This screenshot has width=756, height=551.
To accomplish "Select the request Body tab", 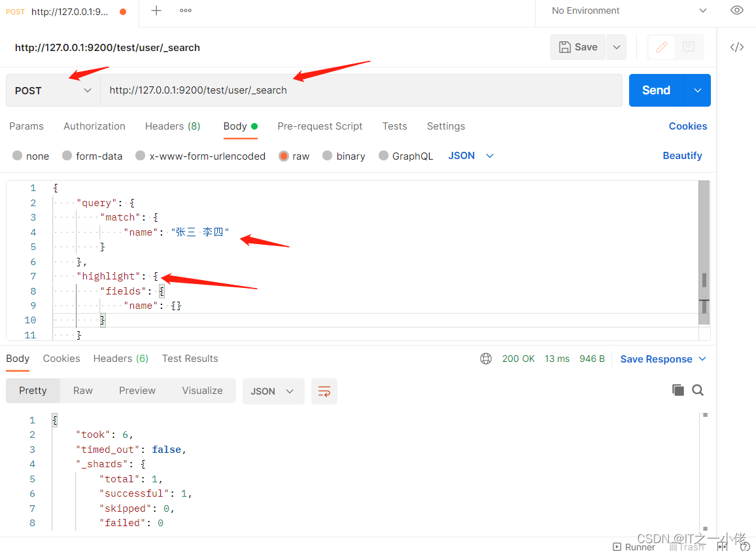I will [240, 126].
